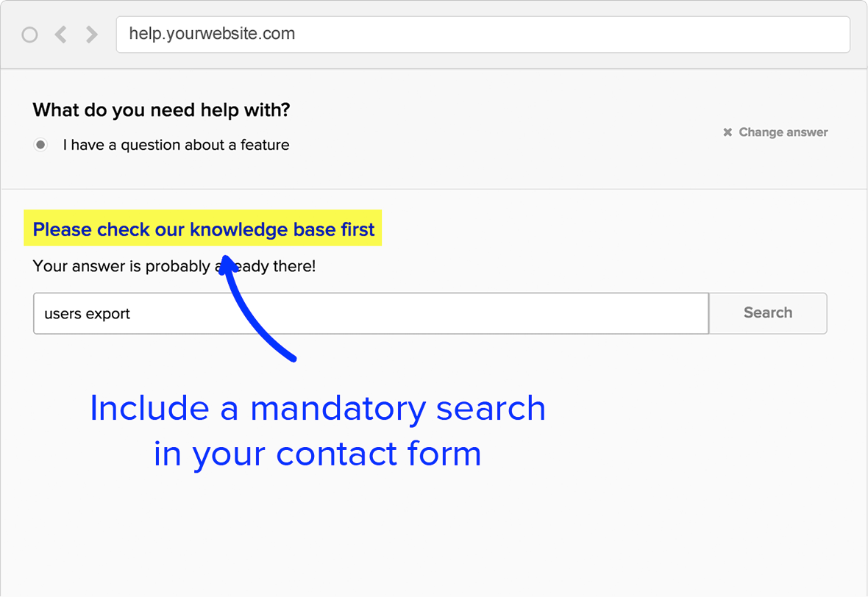Click the circle button in browser toolbar
The image size is (868, 597).
coord(29,35)
